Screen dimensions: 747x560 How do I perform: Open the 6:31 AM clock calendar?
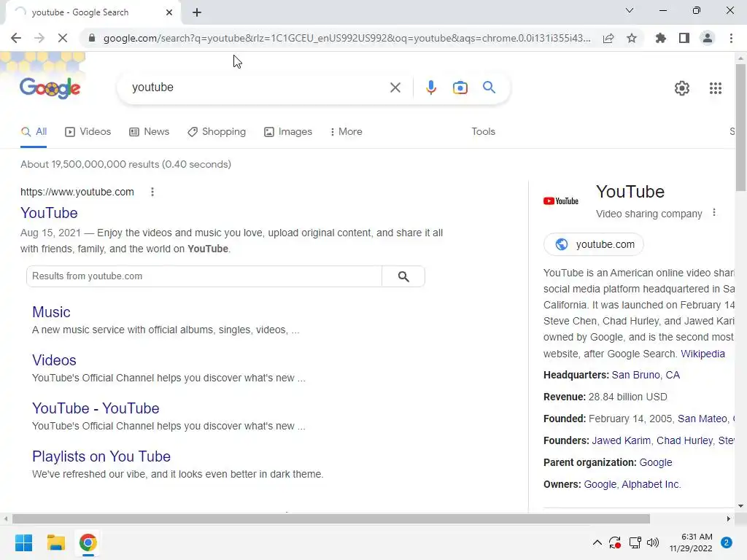[691, 542]
